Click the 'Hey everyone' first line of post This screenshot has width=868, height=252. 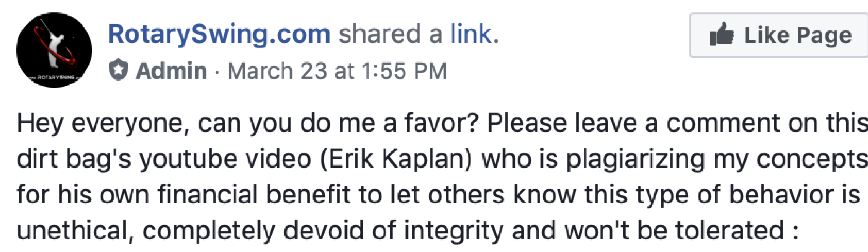443,123
